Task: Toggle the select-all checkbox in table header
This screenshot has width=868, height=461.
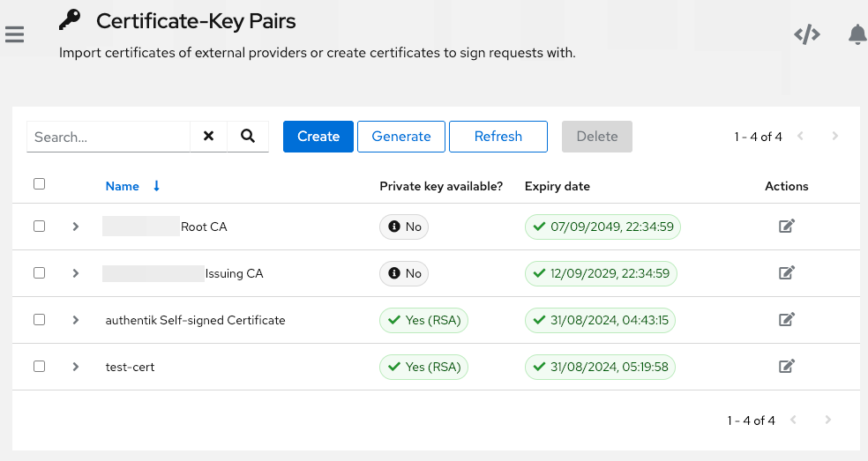Action: point(40,183)
